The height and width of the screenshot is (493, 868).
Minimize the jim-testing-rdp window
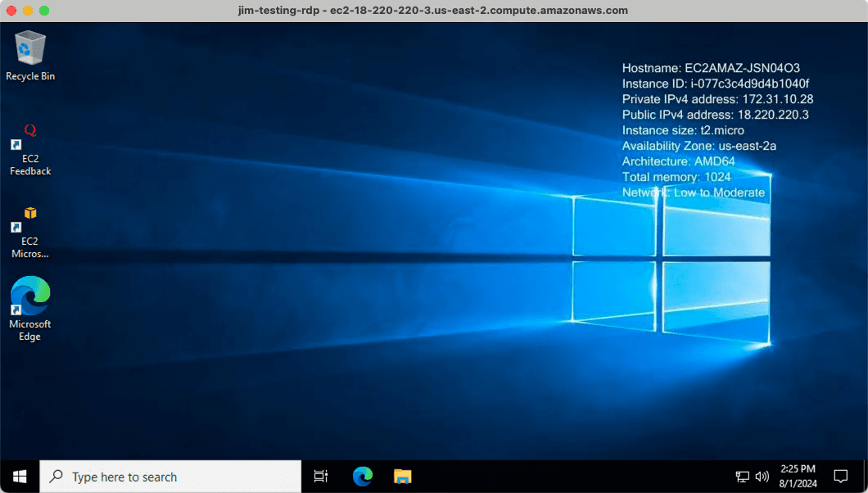tap(28, 11)
